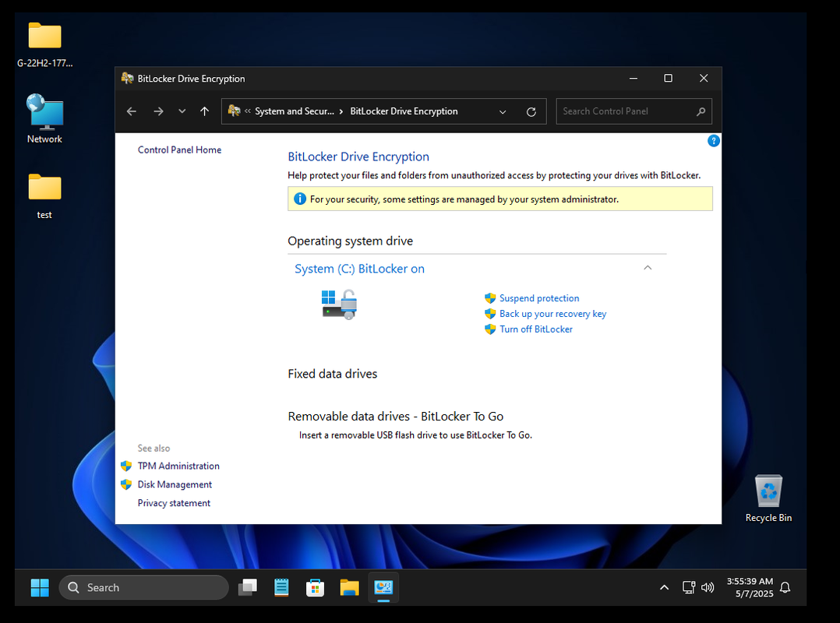This screenshot has width=840, height=623.
Task: Open Control Panel Home
Action: 179,150
